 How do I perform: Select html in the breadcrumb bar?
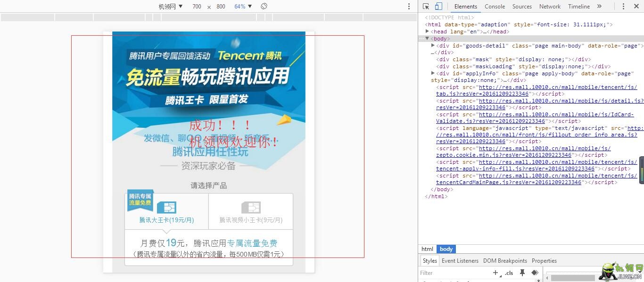pyautogui.click(x=427, y=249)
